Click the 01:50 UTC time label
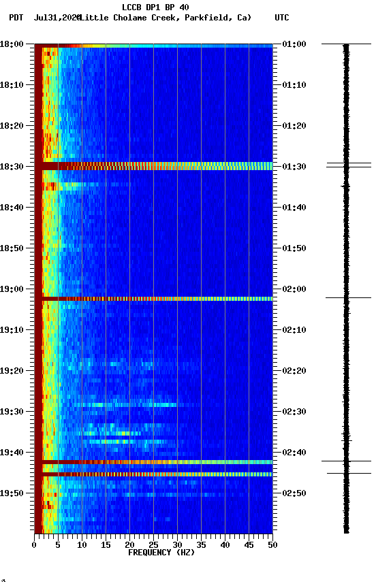The image size is (376, 588). [x=294, y=248]
